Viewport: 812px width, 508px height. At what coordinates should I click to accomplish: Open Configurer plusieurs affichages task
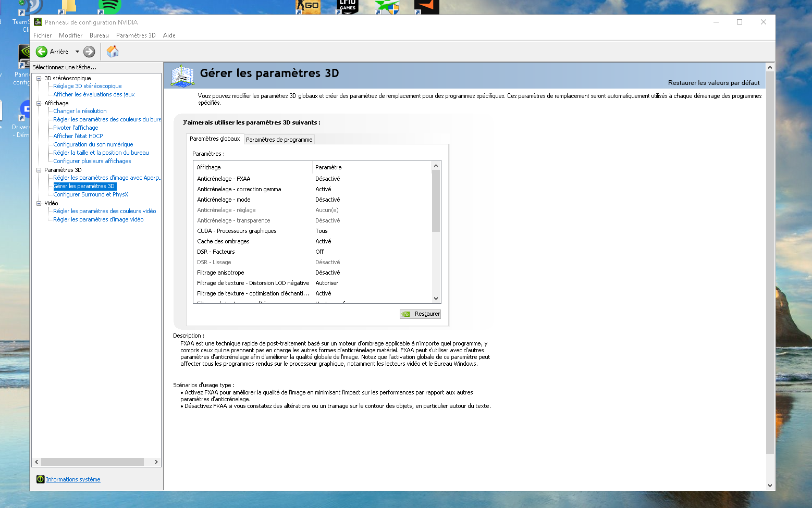point(92,161)
